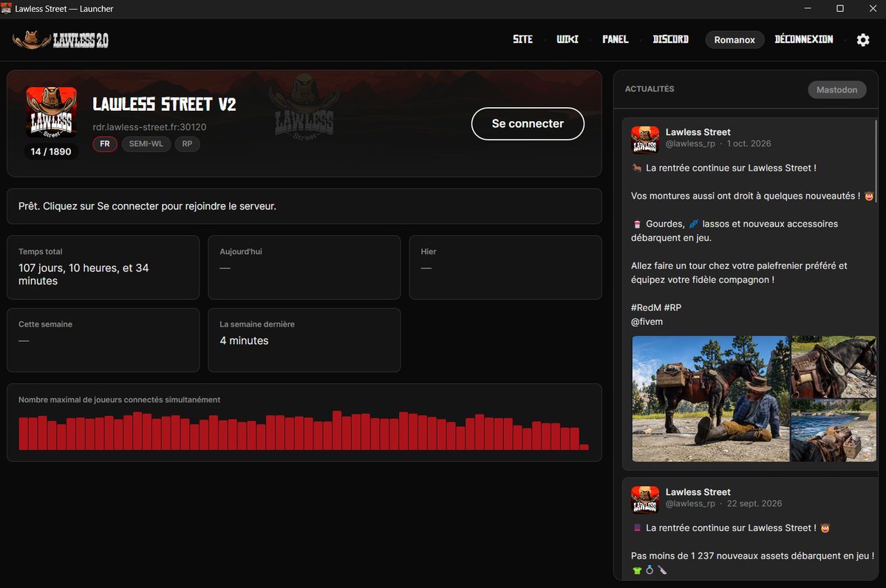This screenshot has height=588, width=886.
Task: Toggle the Mastodon news source button
Action: 836,90
